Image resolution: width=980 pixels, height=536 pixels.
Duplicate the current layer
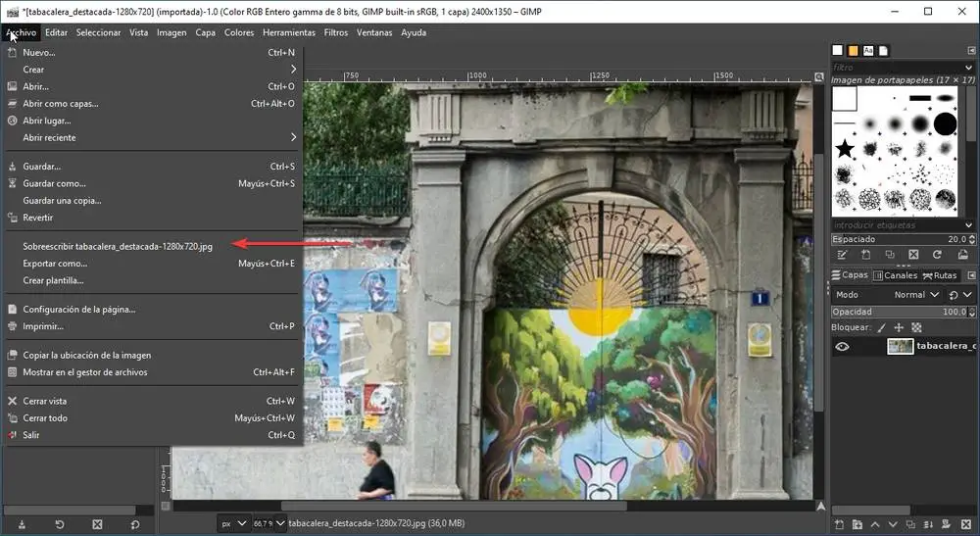point(910,525)
